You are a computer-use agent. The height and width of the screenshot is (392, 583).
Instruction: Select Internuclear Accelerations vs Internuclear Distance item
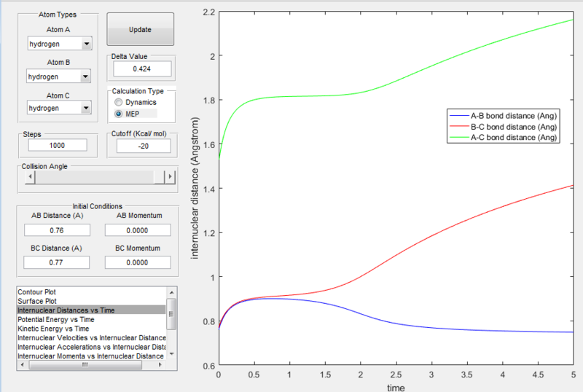pyautogui.click(x=92, y=347)
